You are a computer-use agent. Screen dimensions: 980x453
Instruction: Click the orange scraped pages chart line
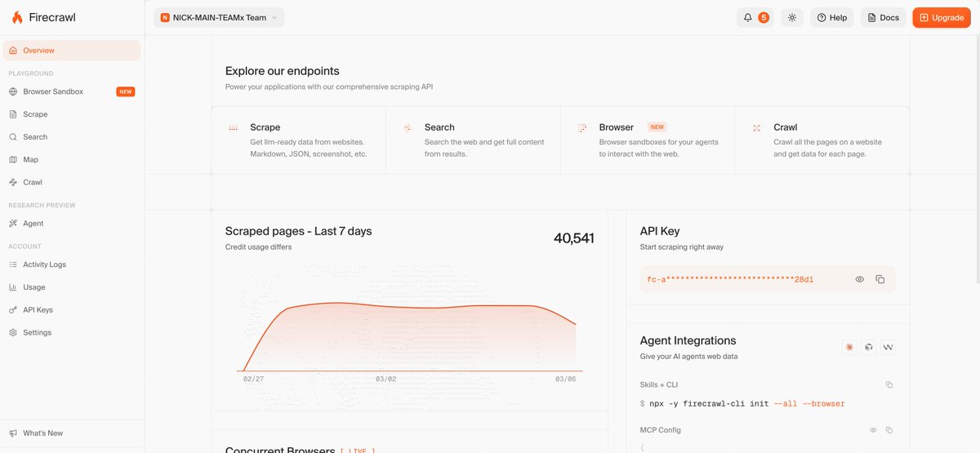(408, 304)
